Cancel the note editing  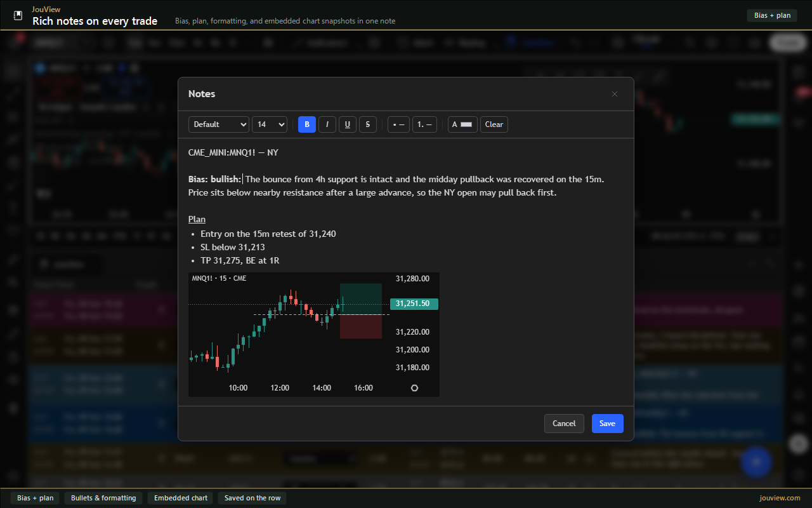pyautogui.click(x=564, y=424)
